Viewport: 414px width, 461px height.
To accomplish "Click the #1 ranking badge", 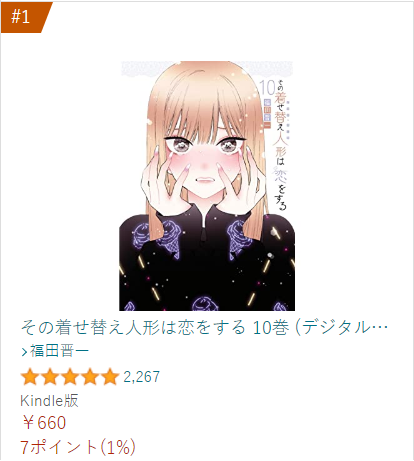I will pos(25,17).
